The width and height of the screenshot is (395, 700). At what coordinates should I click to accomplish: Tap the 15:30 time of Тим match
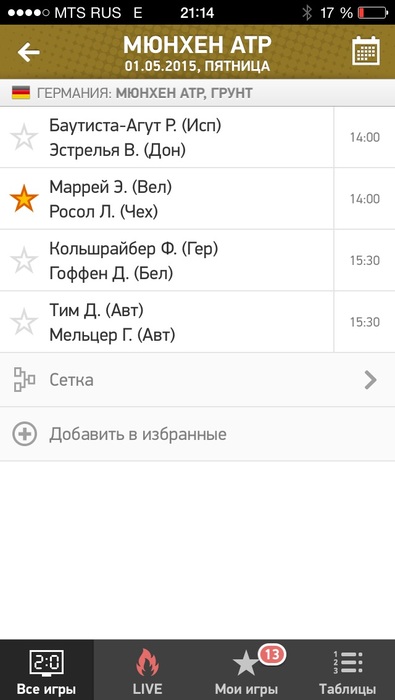(x=365, y=322)
